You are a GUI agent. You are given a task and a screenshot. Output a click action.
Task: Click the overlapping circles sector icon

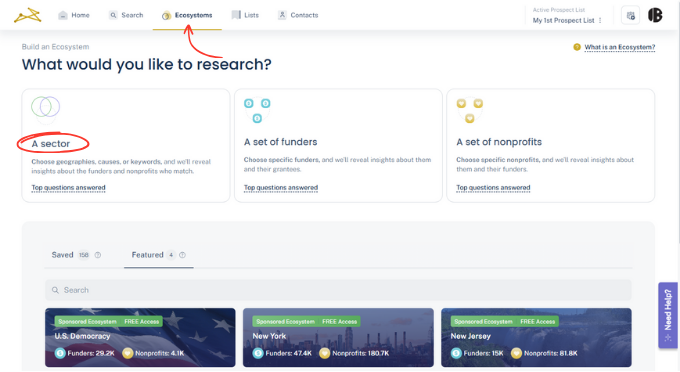click(x=46, y=107)
